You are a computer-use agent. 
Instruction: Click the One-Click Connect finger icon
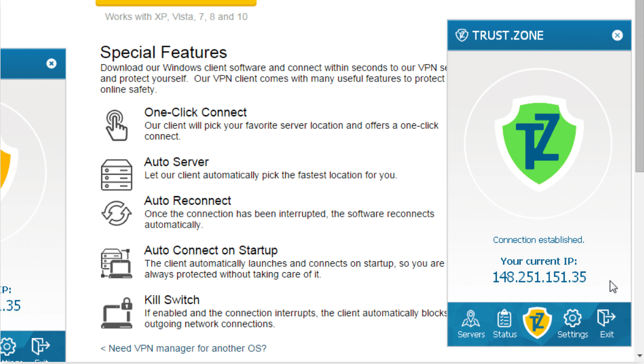[116, 125]
